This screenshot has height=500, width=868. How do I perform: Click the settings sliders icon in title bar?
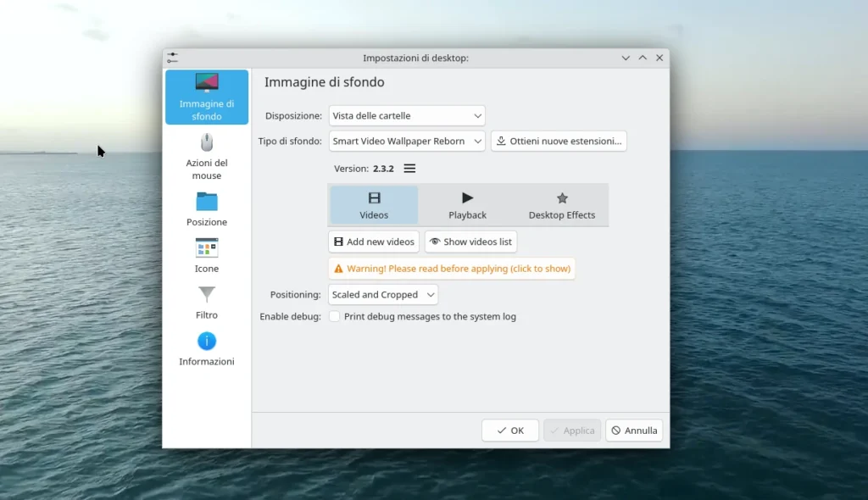[x=173, y=58]
